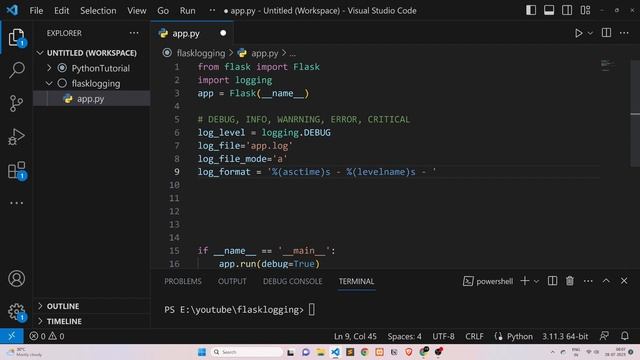Open the View menu
The image size is (640, 360).
click(x=136, y=11)
